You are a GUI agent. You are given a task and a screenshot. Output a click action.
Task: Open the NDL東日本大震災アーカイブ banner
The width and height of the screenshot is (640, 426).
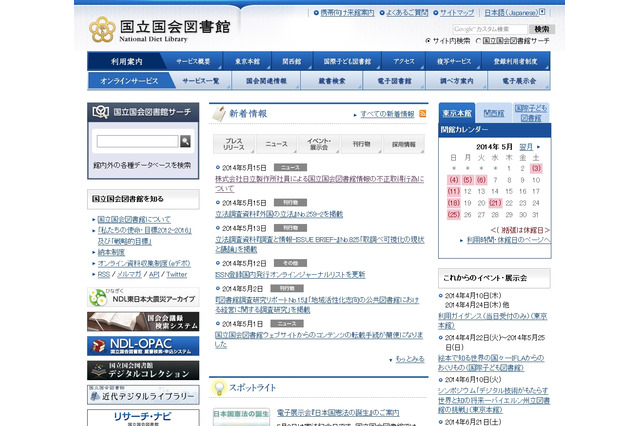click(136, 297)
